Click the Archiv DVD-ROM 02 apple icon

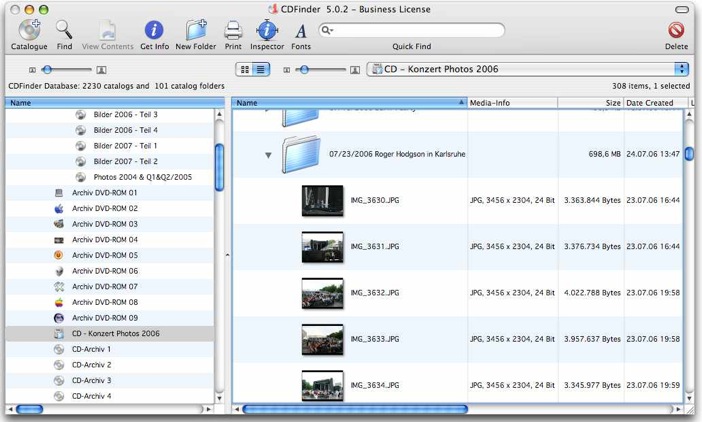(x=59, y=209)
